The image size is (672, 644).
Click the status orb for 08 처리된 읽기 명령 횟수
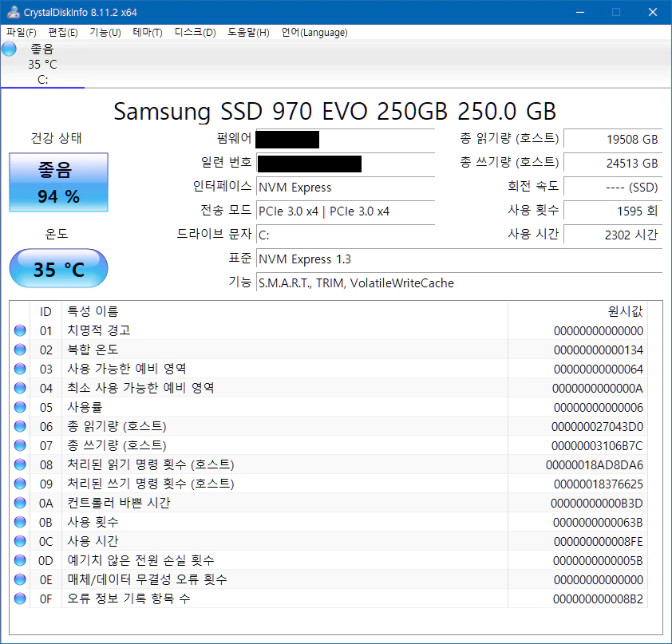point(20,464)
